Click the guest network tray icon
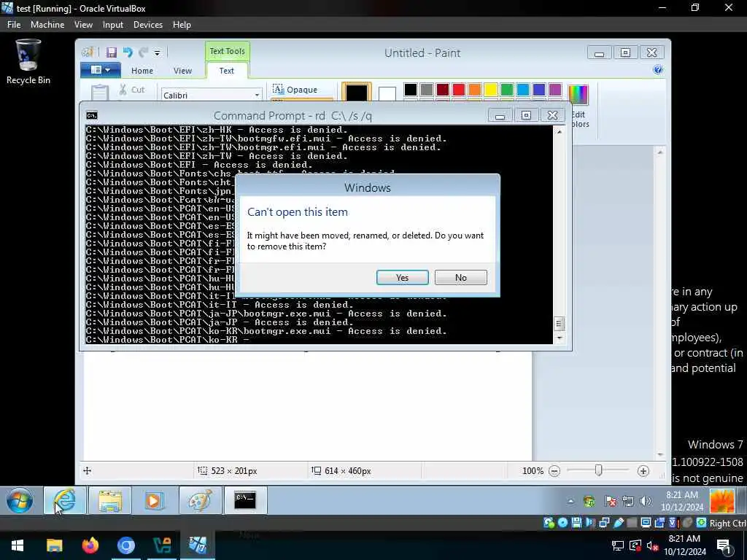The height and width of the screenshot is (560, 747). click(628, 501)
